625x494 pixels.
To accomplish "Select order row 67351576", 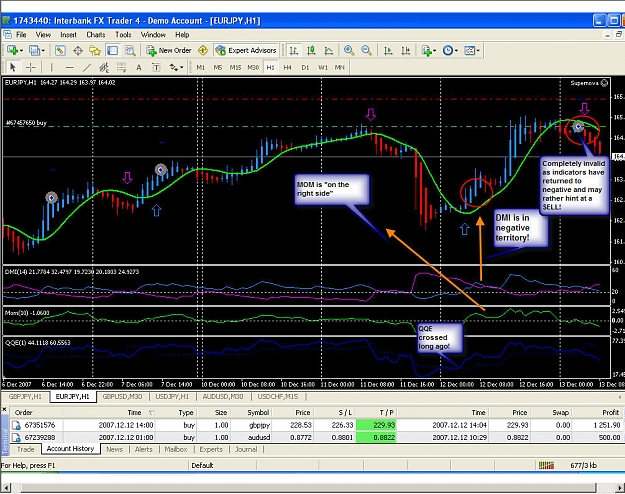I will point(317,425).
